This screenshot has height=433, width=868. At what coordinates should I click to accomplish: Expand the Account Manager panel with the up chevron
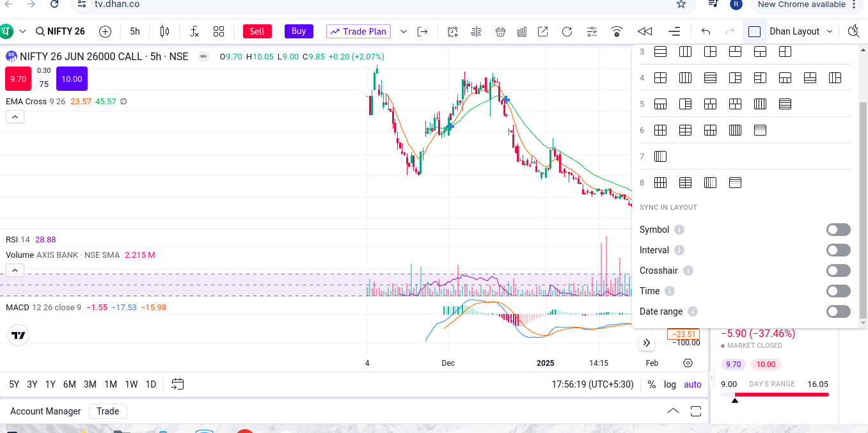pos(673,411)
